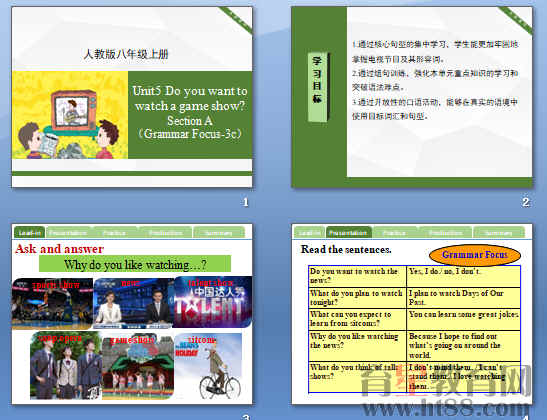Viewport: 547px width, 420px height.
Task: Select slide 1 titled Unit5 game show
Action: coord(132,97)
